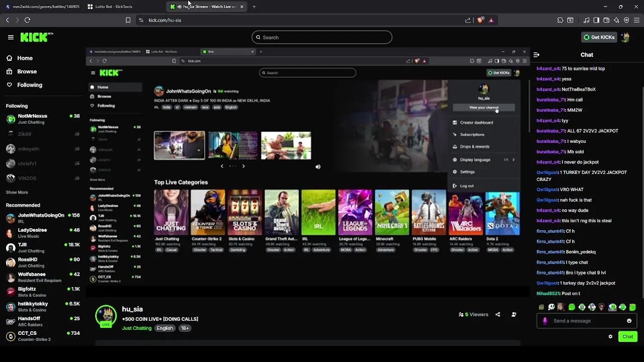Open TJR recommended channel
The height and width of the screenshot is (362, 644).
point(42,248)
